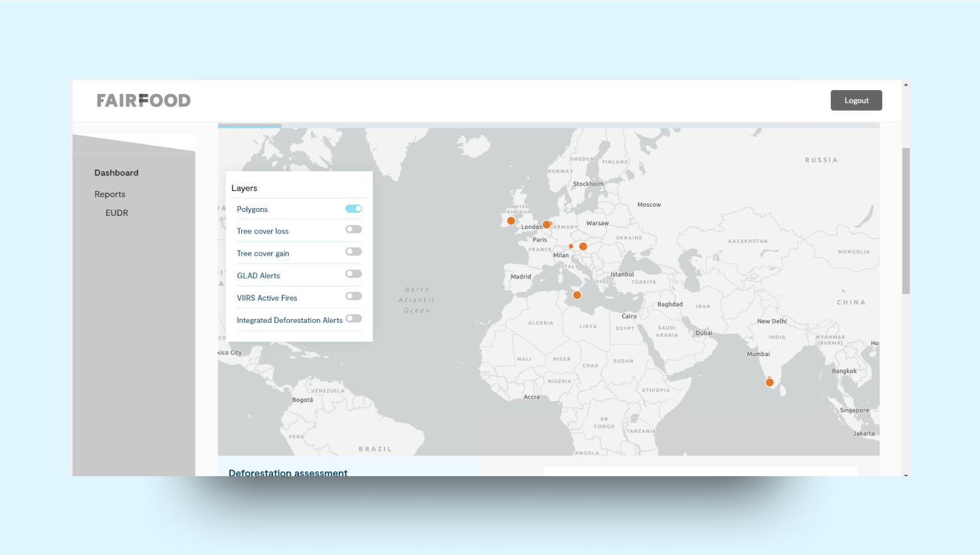Image resolution: width=980 pixels, height=555 pixels.
Task: Turn off the Polygons layer toggle
Action: click(x=354, y=209)
